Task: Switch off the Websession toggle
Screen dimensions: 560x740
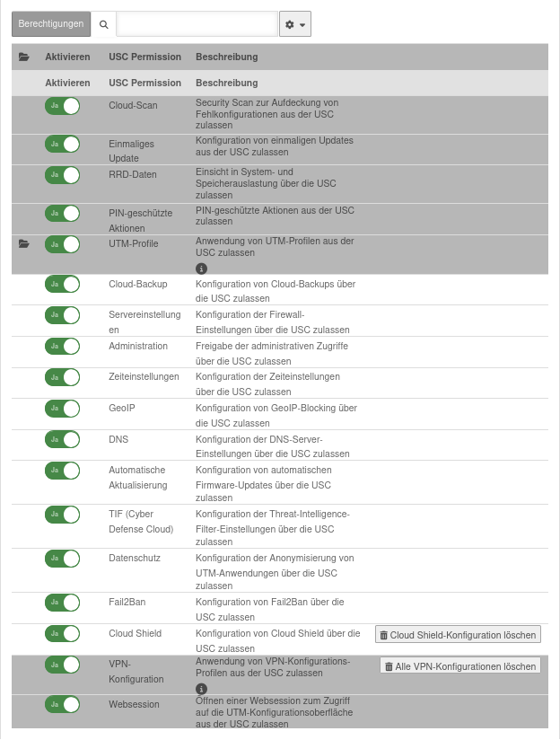Action: click(62, 704)
